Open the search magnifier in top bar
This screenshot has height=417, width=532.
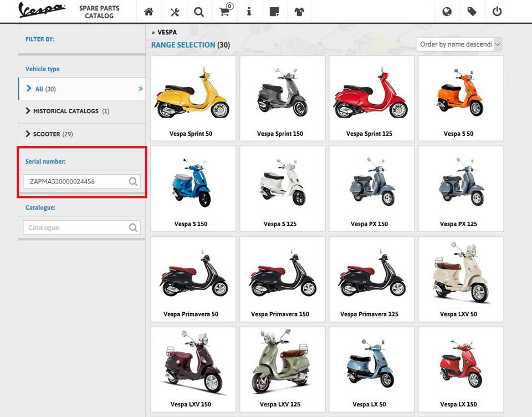click(x=199, y=12)
